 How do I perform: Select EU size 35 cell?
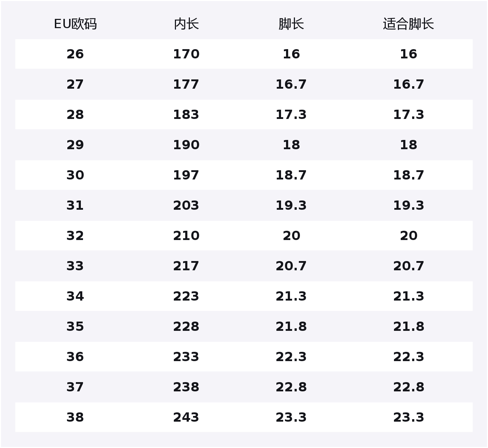click(x=75, y=327)
